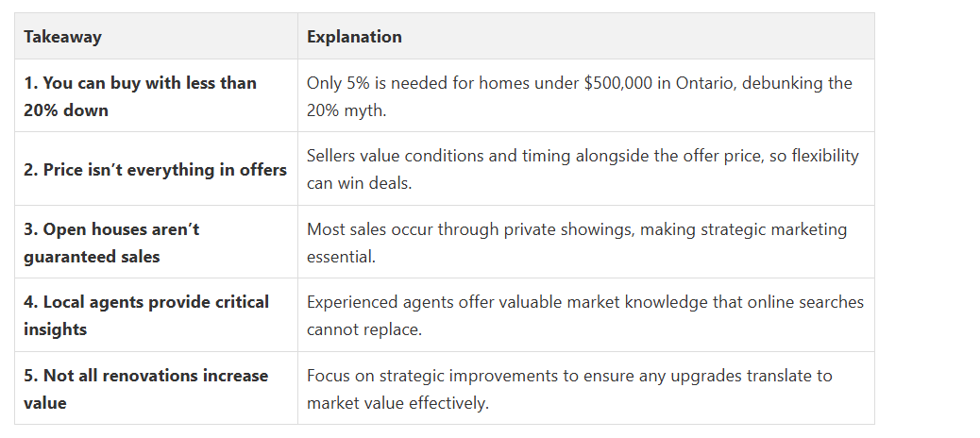Screen dimensions: 980x438
Task: Click the Takeaway column header
Action: click(x=62, y=37)
